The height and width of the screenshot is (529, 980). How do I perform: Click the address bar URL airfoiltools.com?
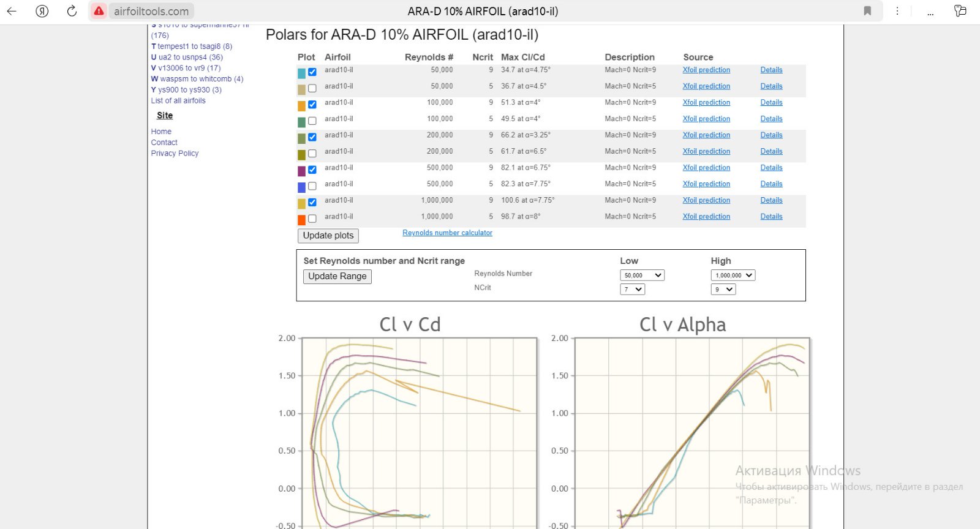point(151,11)
